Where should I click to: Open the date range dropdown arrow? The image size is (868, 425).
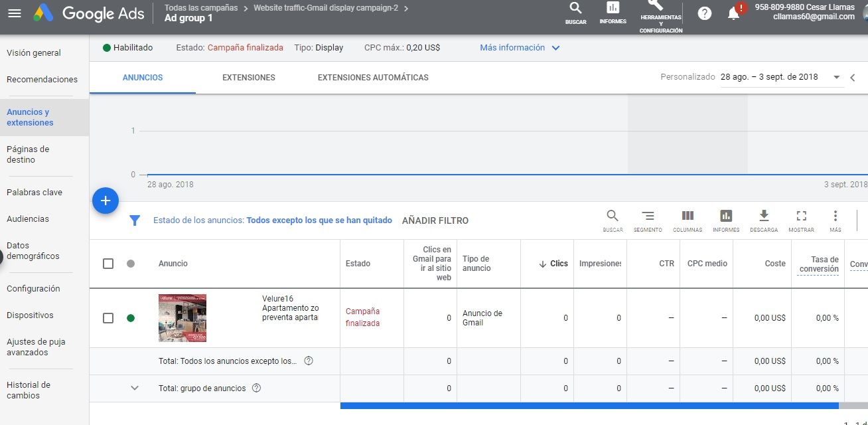(x=836, y=77)
